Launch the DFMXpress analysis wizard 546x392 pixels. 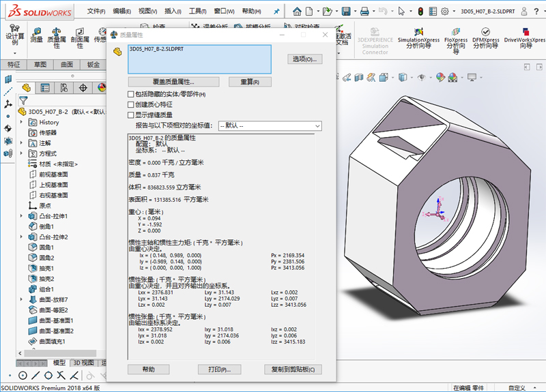[485, 39]
